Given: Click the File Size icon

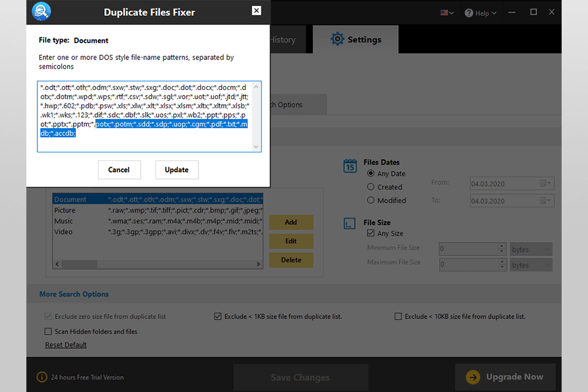Looking at the screenshot, I should pyautogui.click(x=350, y=224).
